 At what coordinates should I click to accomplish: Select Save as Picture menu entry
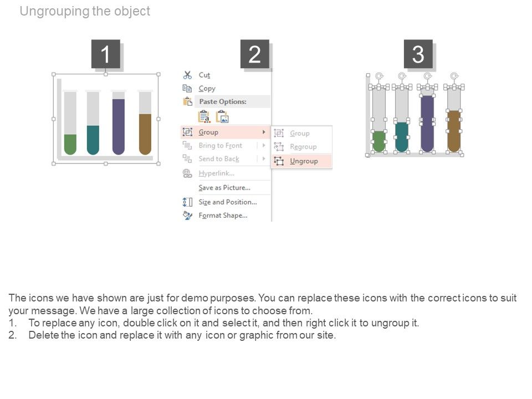click(224, 188)
